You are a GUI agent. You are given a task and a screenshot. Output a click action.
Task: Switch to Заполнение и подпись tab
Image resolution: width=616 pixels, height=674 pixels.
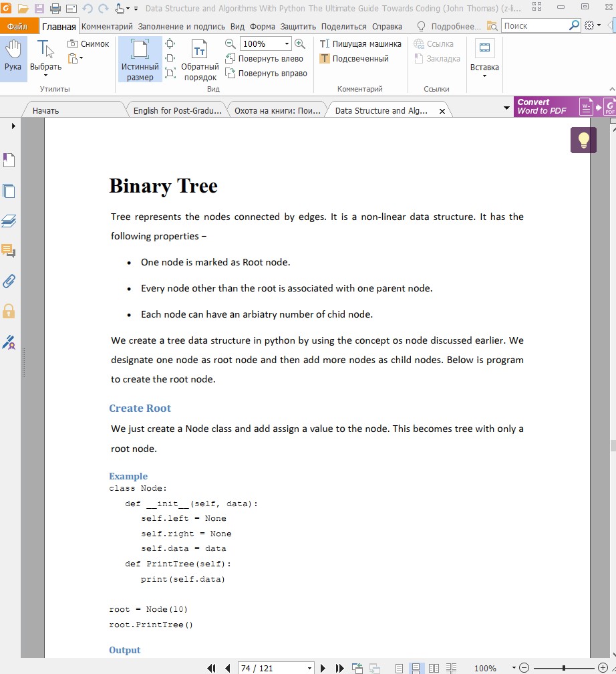(x=181, y=26)
